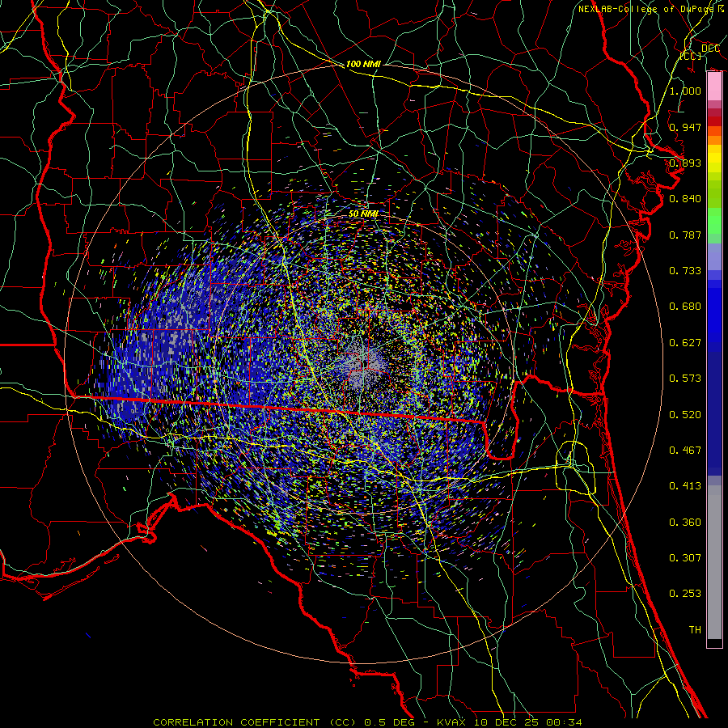
Task: Click the 0.413 scale value
Action: (685, 486)
